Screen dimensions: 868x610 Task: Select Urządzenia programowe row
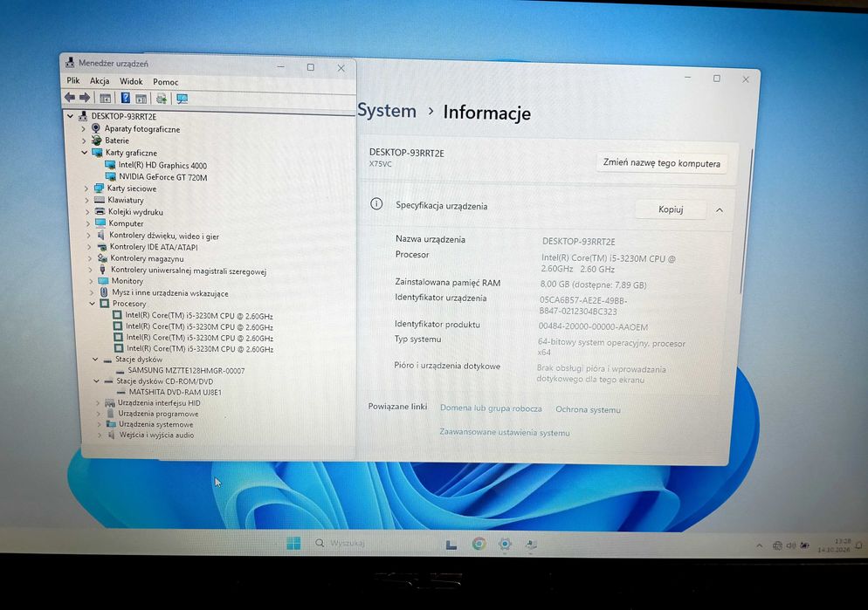click(x=158, y=413)
